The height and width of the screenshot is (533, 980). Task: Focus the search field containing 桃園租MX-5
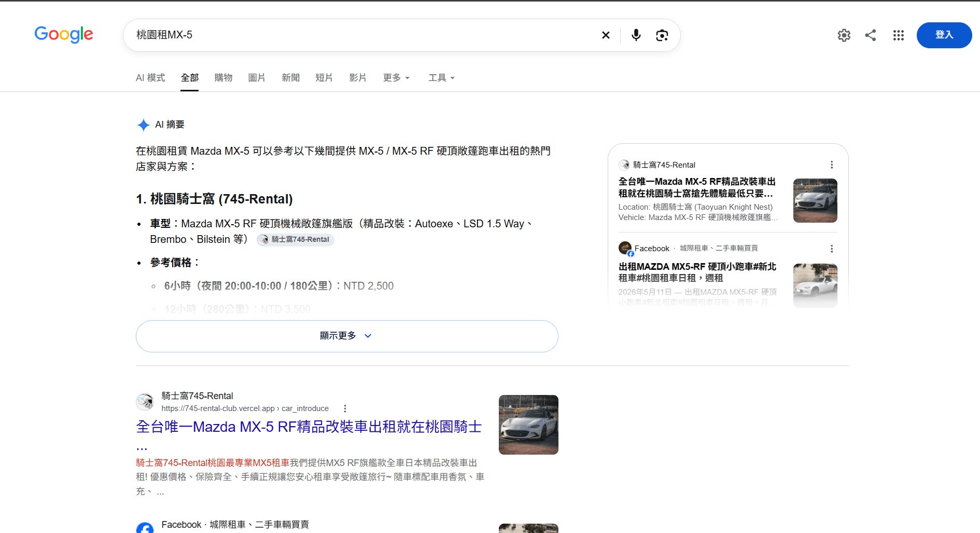[x=363, y=35]
